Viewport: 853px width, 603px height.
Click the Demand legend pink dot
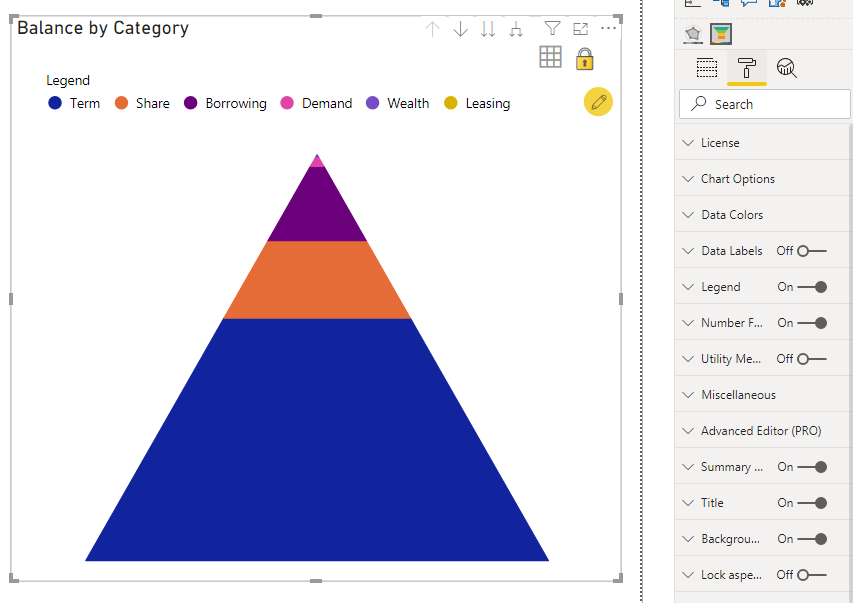click(287, 103)
